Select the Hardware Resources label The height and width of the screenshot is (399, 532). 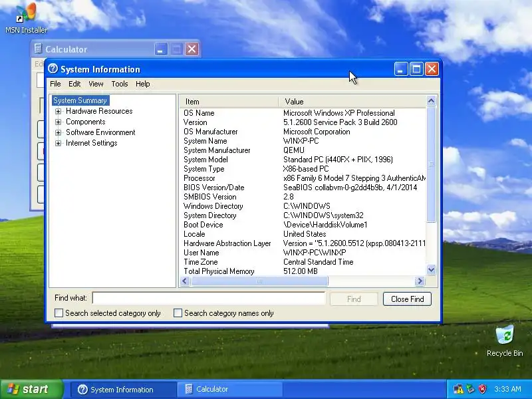[x=99, y=111]
